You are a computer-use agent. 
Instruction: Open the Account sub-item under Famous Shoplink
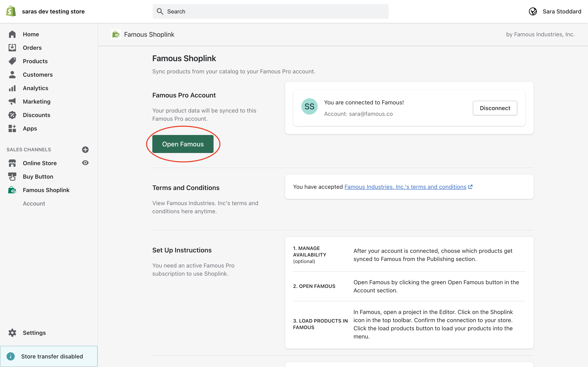coord(34,203)
